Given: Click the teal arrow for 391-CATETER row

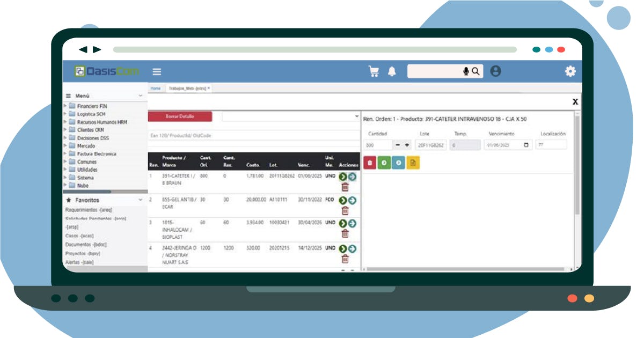Looking at the screenshot, I should pyautogui.click(x=352, y=177).
